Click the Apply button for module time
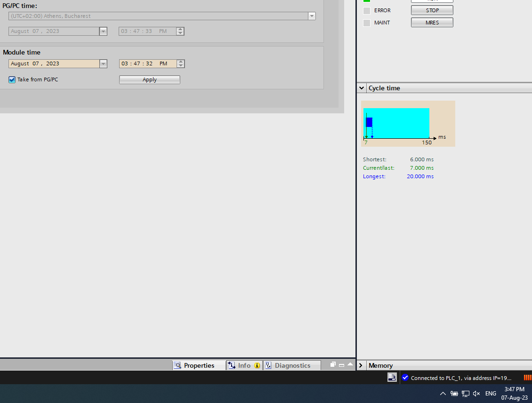 point(149,79)
